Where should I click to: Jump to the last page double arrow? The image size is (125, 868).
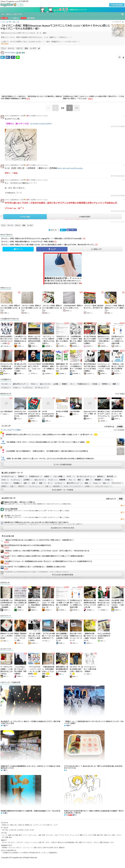(x=76, y=108)
